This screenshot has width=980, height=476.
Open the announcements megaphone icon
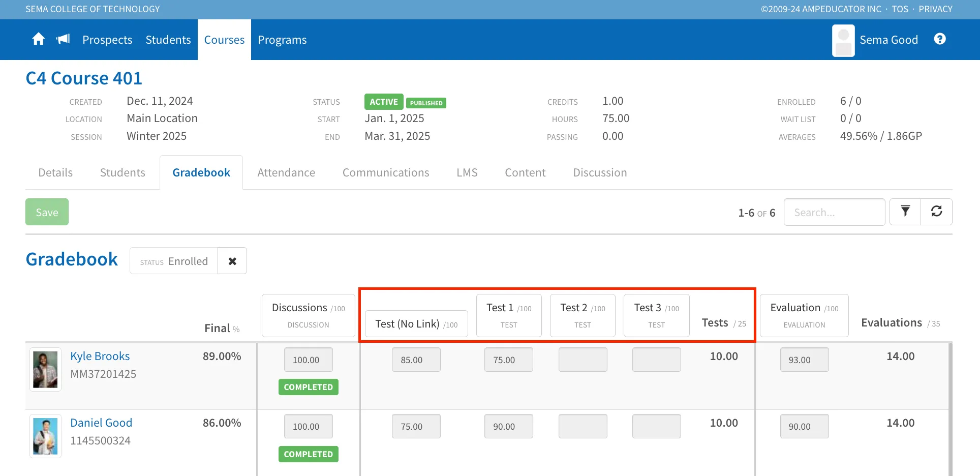coord(63,39)
